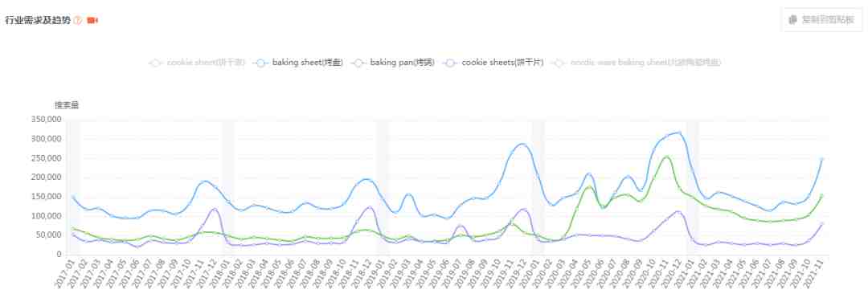Click the orange help question mark icon
The width and height of the screenshot is (868, 302).
[x=77, y=20]
